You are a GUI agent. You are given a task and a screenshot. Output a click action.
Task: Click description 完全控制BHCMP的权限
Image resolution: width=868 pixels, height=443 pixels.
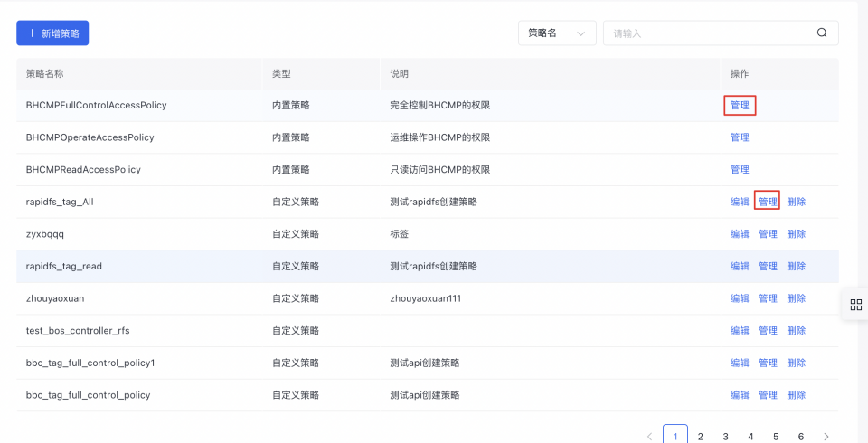440,105
